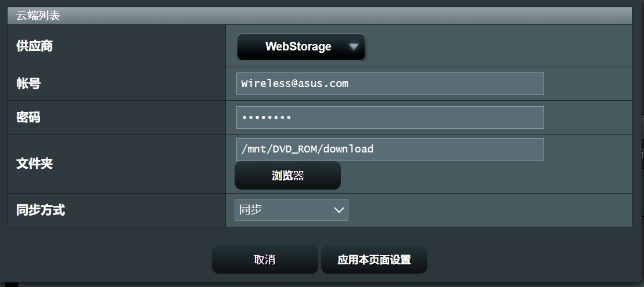Click the 云端列表 header bar
The height and width of the screenshot is (287, 644).
[x=319, y=16]
